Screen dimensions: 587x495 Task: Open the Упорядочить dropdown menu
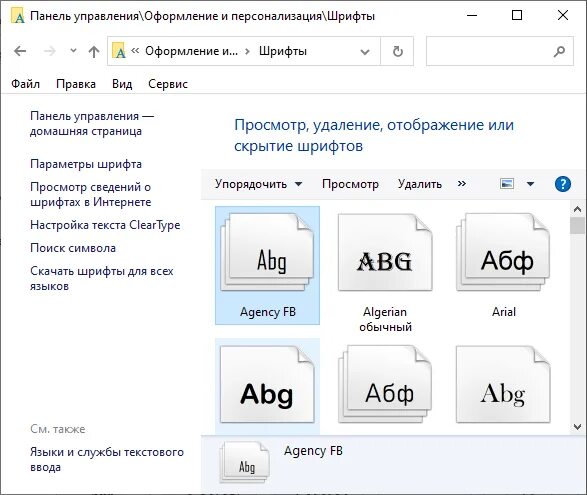(258, 184)
